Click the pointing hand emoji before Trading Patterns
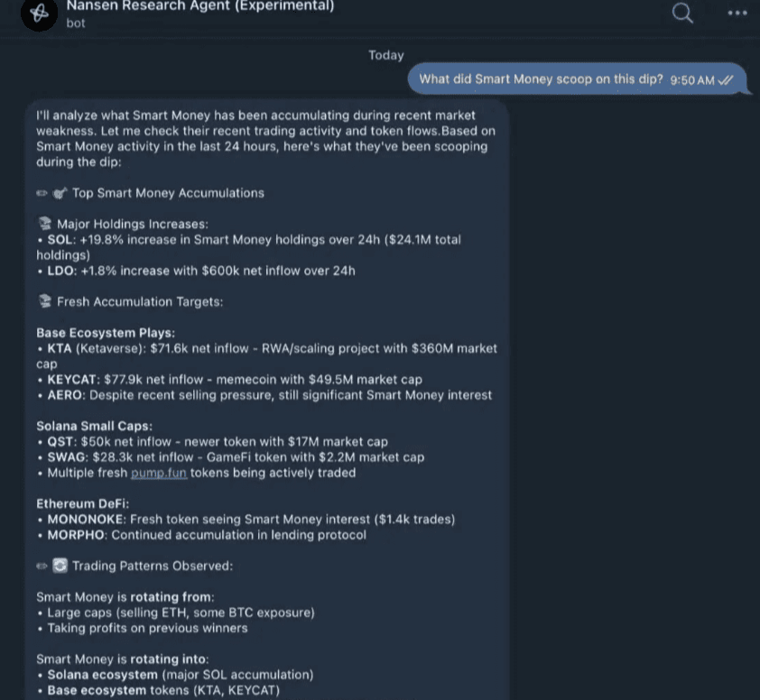The image size is (760, 700). (x=42, y=566)
